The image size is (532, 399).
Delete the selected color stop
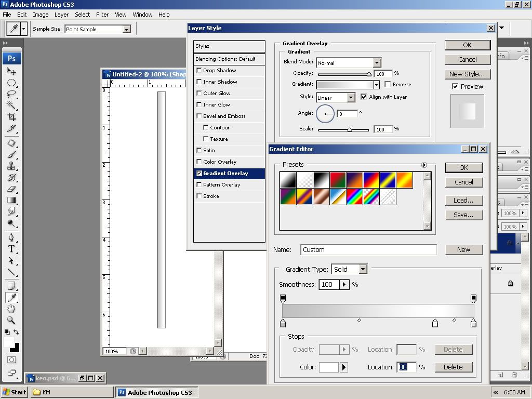[x=453, y=367]
